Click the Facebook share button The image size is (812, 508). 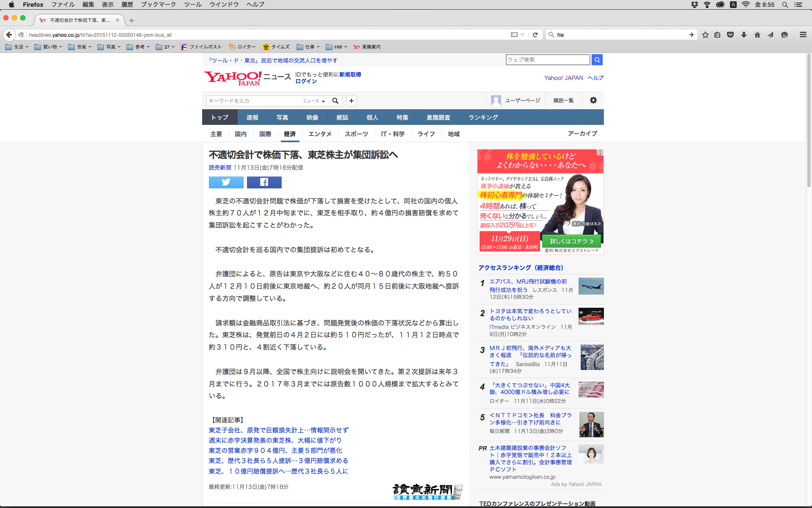264,182
